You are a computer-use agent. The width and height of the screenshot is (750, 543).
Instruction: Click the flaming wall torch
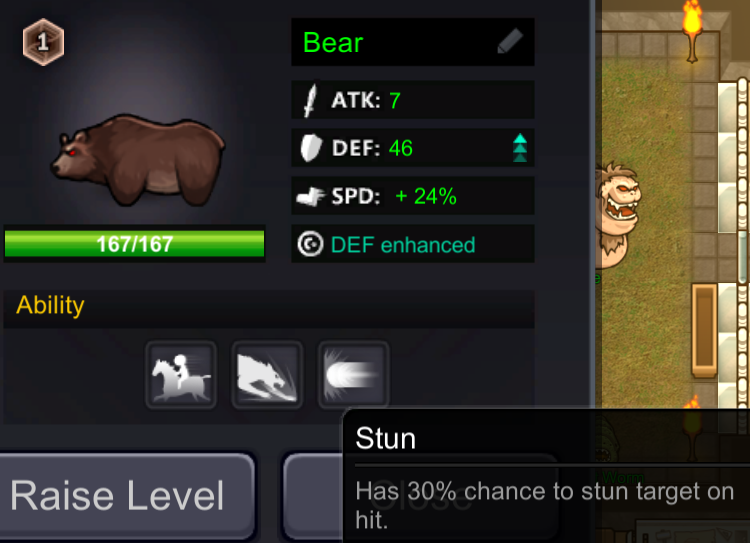[692, 32]
